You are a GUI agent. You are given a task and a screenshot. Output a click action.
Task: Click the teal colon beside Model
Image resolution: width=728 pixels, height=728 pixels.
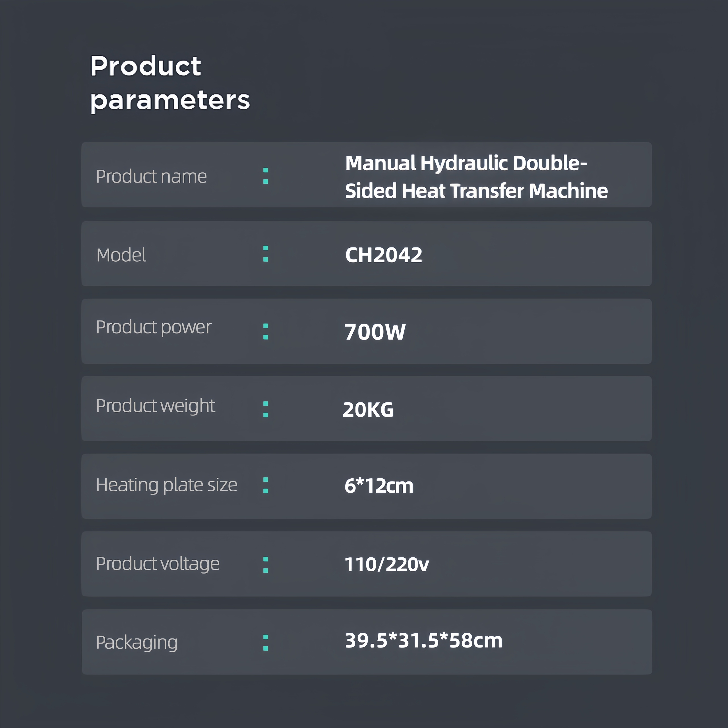point(266,254)
